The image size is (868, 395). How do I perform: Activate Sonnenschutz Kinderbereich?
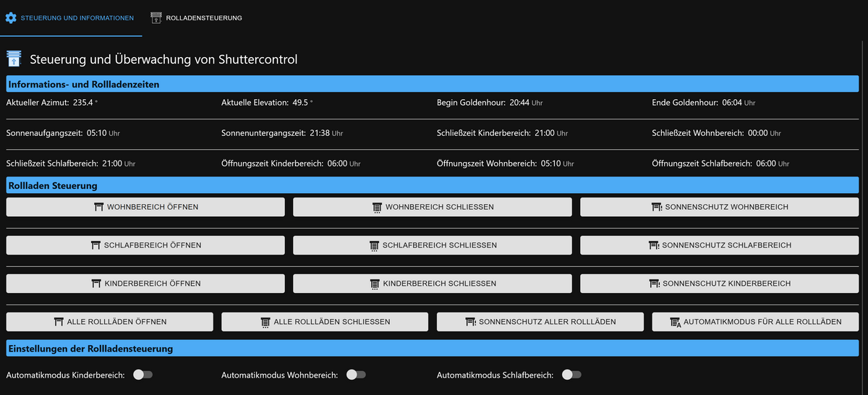point(719,284)
